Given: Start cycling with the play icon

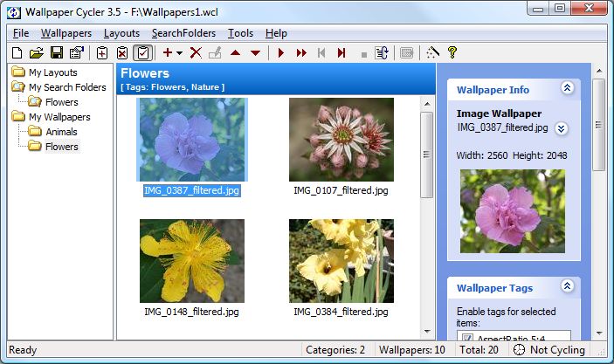Looking at the screenshot, I should (281, 53).
